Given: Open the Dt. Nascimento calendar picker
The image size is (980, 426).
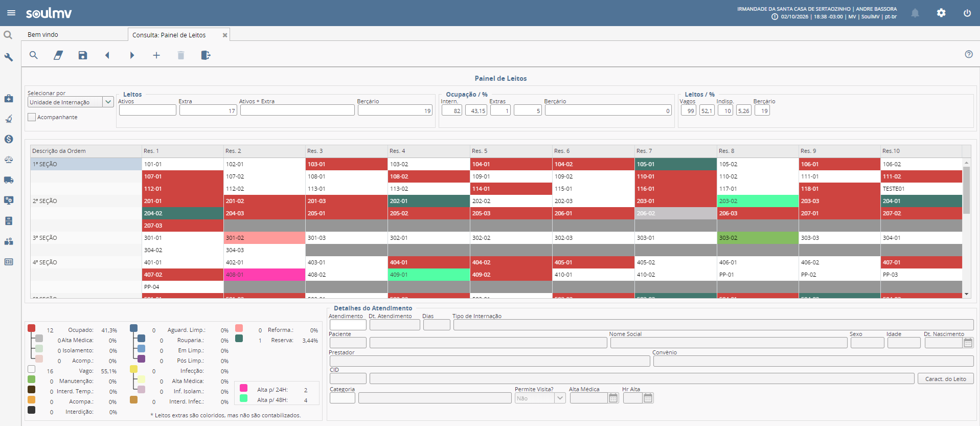Looking at the screenshot, I should [968, 343].
